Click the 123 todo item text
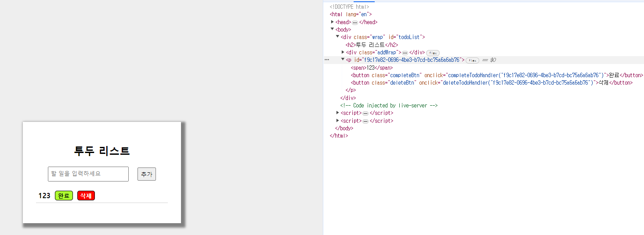644x235 pixels. [44, 196]
